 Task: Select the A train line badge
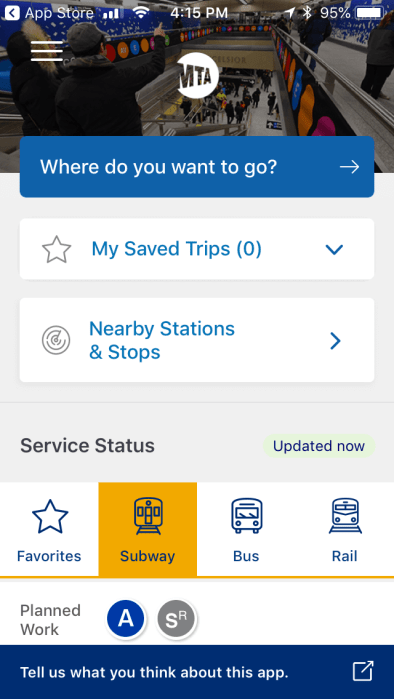pos(126,619)
